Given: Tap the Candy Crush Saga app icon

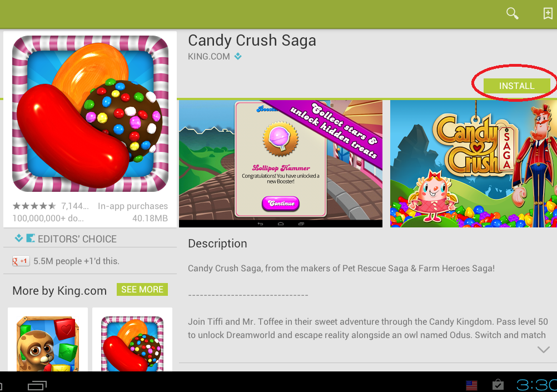Looking at the screenshot, I should (x=90, y=113).
